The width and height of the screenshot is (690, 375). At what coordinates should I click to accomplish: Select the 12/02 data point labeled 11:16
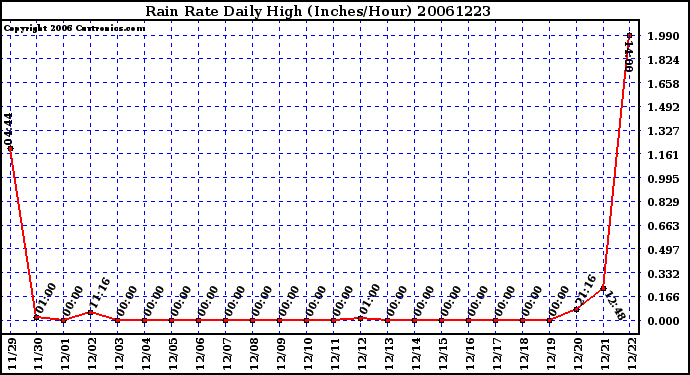pos(90,312)
